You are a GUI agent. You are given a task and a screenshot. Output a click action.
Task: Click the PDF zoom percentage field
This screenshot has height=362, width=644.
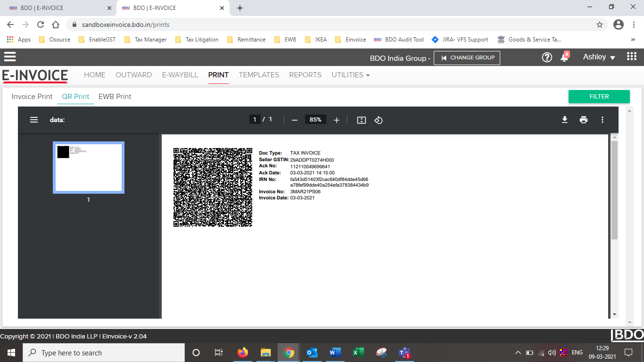(315, 120)
